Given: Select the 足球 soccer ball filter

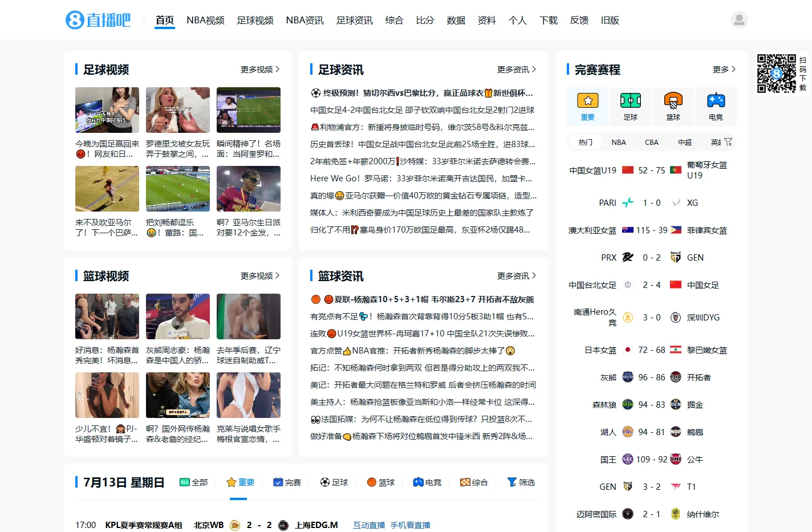Looking at the screenshot, I should pyautogui.click(x=334, y=482).
